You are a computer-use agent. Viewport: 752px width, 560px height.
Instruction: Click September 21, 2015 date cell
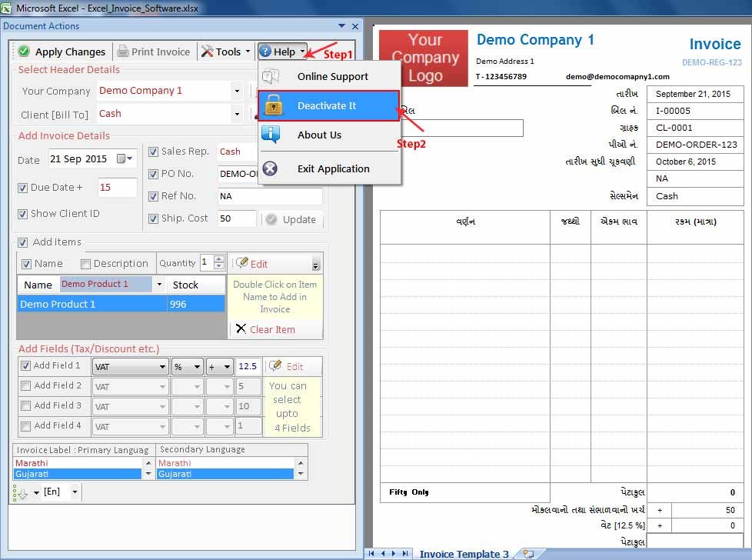(694, 94)
